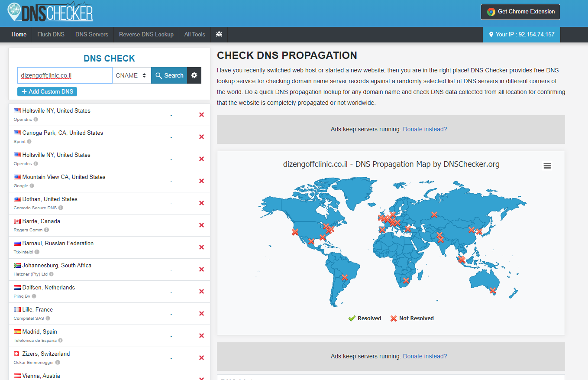Click Zizers, Switzerland server name
Screen dimensions: 588x380
46,354
